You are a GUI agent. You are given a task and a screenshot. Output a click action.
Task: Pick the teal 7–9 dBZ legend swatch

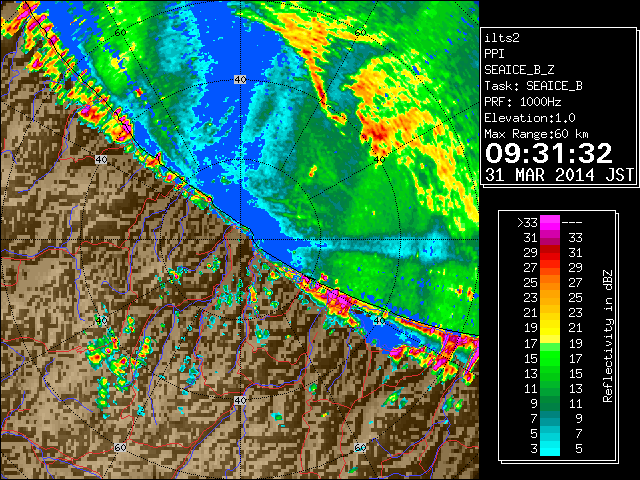[550, 418]
